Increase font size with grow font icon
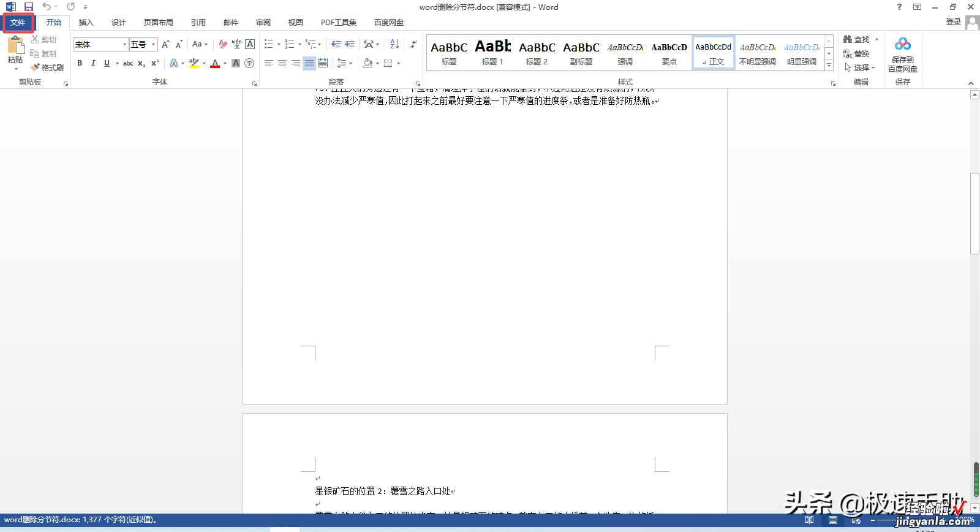The image size is (980, 532). (x=165, y=44)
